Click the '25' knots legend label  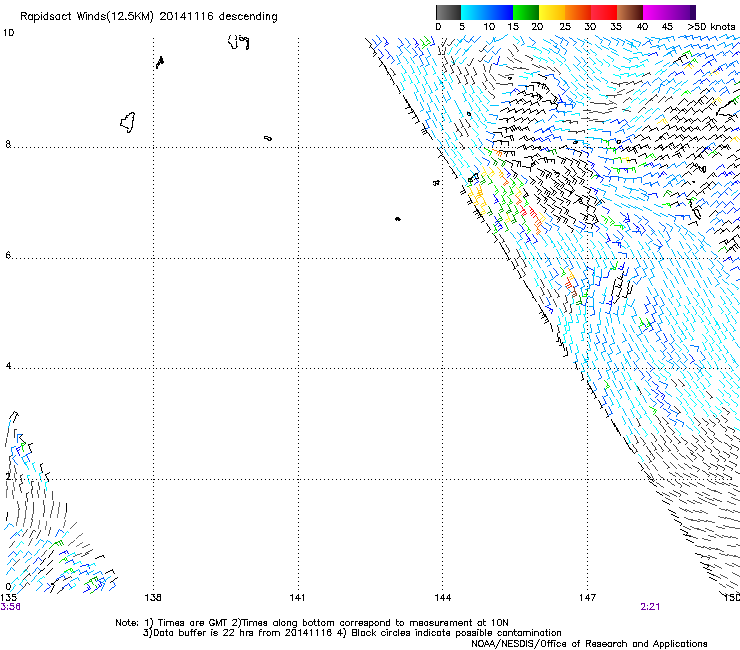[565, 27]
